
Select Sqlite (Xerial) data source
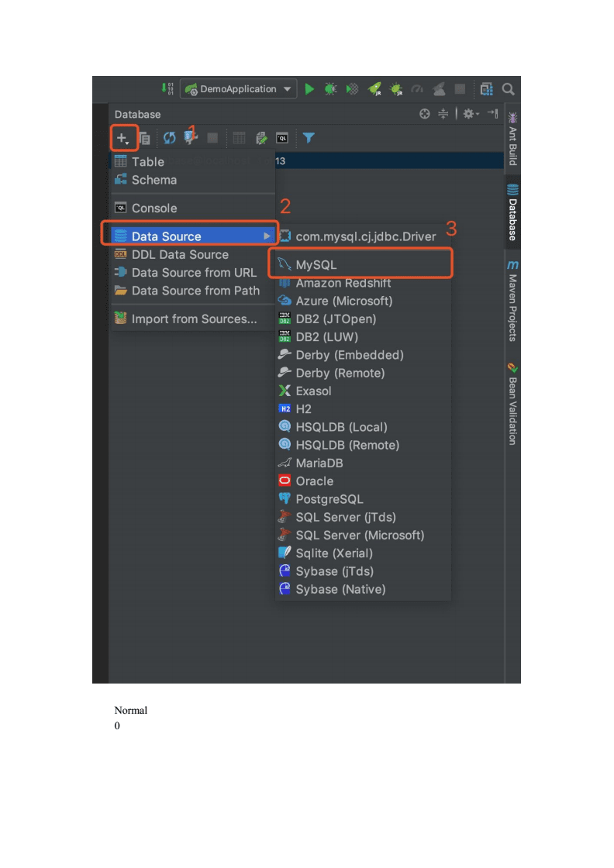tap(363, 553)
